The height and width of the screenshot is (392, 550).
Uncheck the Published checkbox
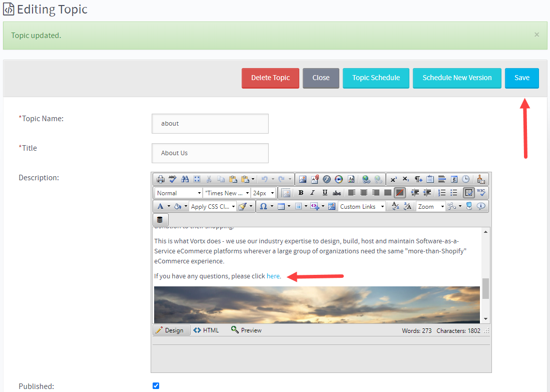tap(156, 385)
